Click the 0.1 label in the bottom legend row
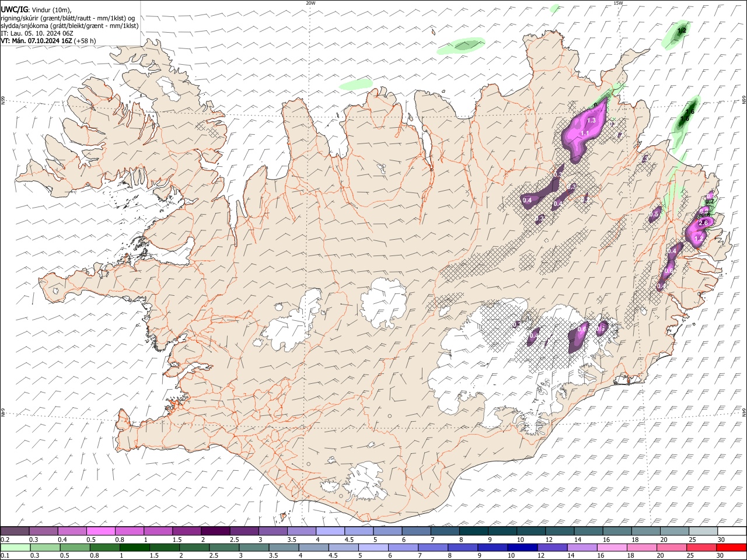The image size is (747, 560). [x=5, y=555]
